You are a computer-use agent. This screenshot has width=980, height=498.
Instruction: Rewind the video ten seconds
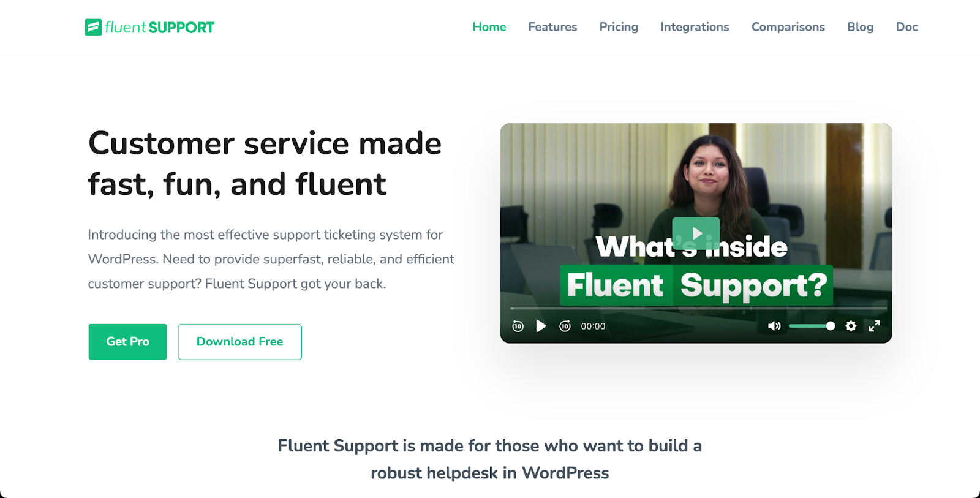click(x=518, y=326)
